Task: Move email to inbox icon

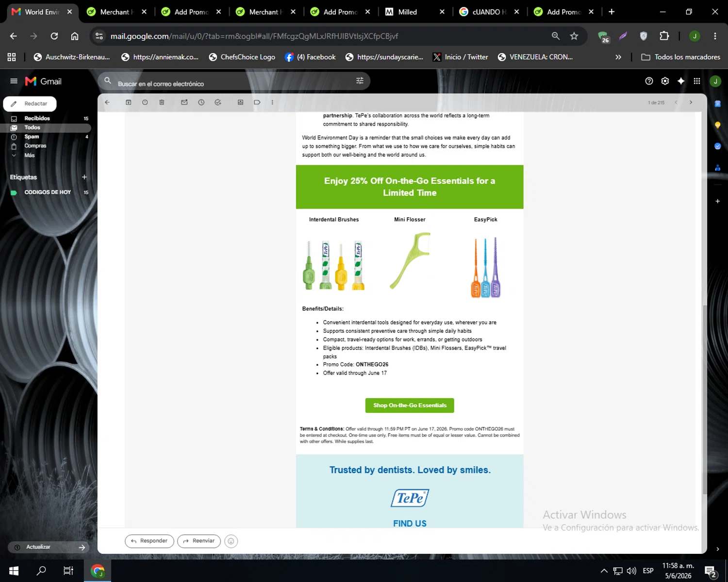Action: point(240,102)
